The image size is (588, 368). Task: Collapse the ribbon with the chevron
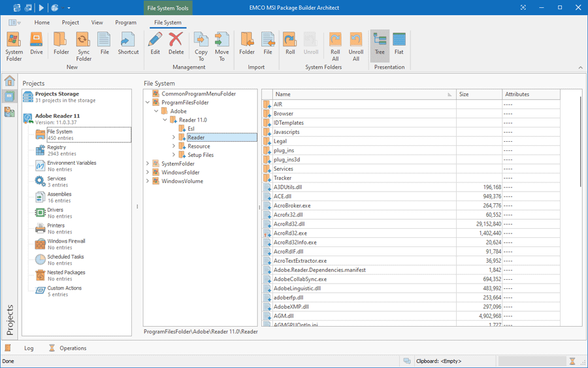click(581, 67)
